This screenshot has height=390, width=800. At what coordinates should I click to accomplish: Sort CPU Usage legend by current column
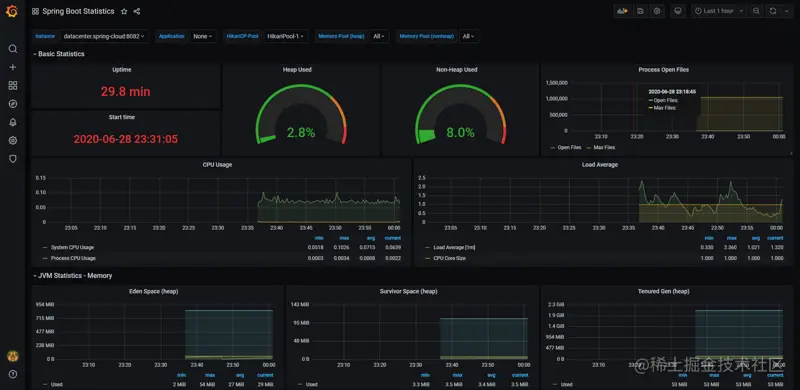pyautogui.click(x=392, y=238)
